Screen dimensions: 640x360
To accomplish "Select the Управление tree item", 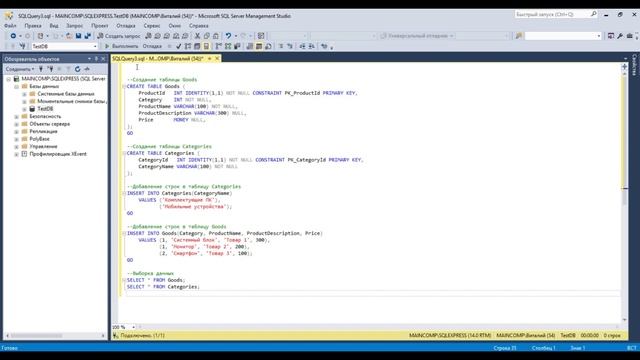I will click(43, 147).
